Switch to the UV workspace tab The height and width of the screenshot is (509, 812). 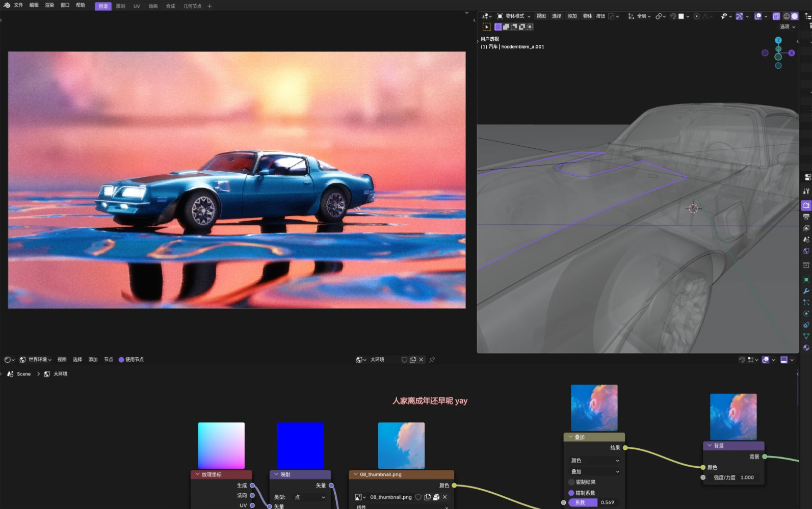[137, 6]
